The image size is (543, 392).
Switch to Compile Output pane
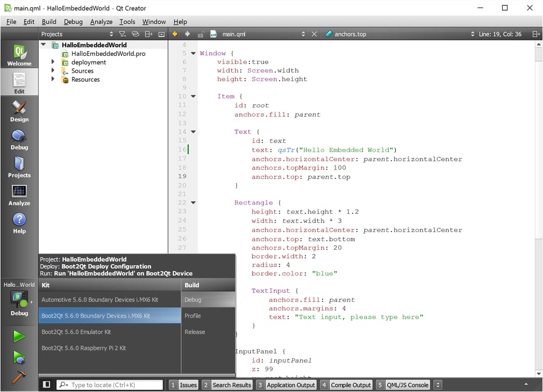351,384
